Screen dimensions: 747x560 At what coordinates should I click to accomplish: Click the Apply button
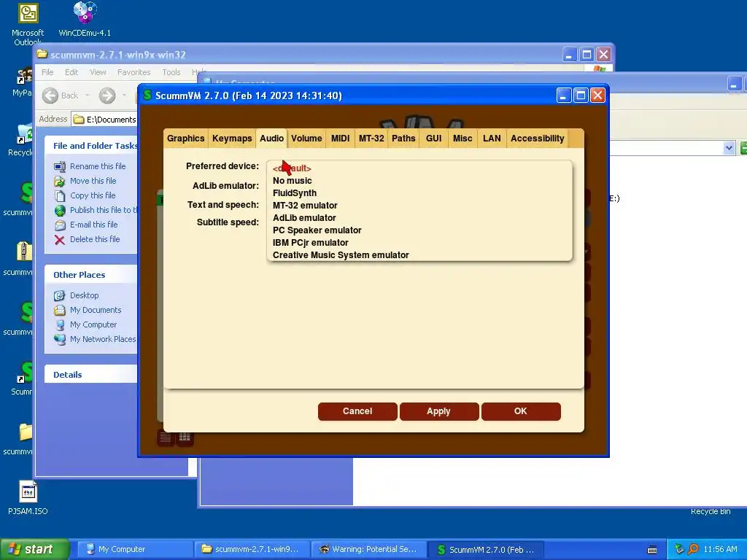tap(438, 411)
